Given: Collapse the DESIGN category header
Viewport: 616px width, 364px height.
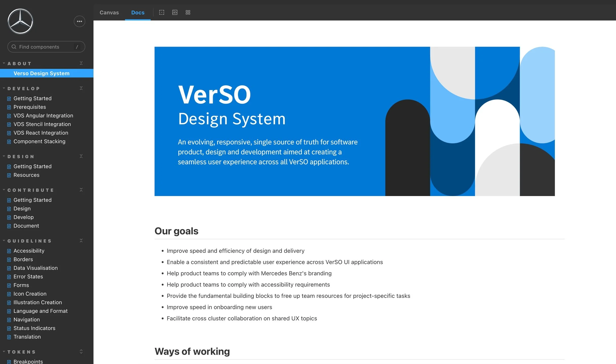Looking at the screenshot, I should pyautogui.click(x=21, y=157).
